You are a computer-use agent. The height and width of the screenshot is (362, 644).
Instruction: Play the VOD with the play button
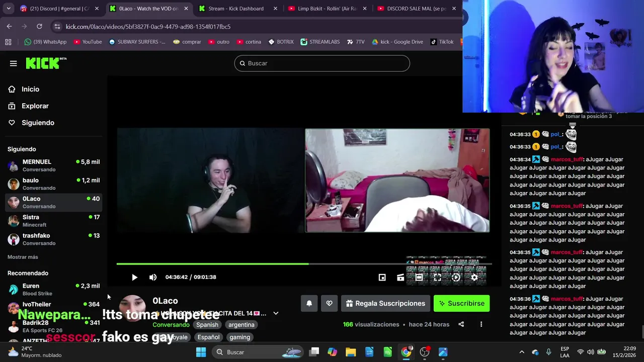coord(134,277)
